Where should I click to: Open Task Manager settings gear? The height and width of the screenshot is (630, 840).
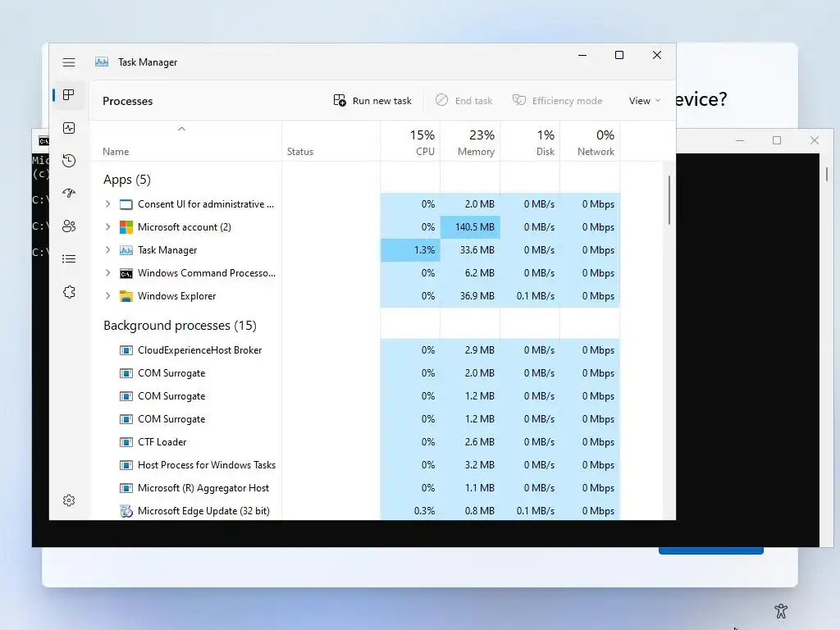point(69,500)
